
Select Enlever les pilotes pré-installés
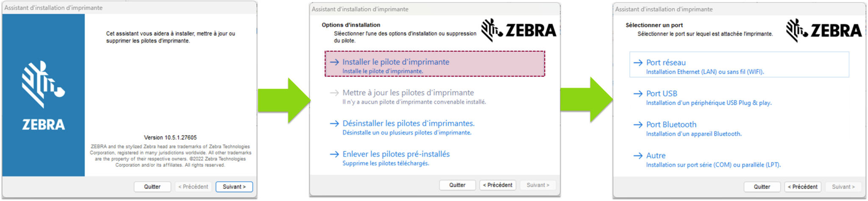396,154
